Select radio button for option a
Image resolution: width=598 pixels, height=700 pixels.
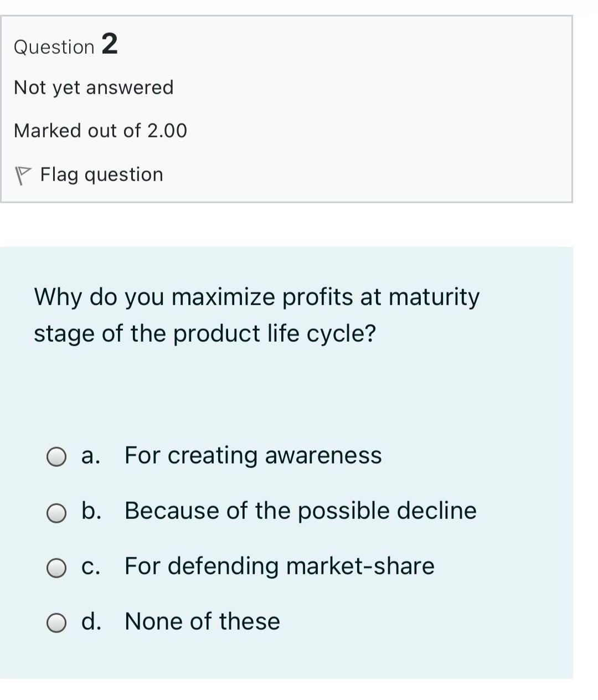tap(56, 457)
